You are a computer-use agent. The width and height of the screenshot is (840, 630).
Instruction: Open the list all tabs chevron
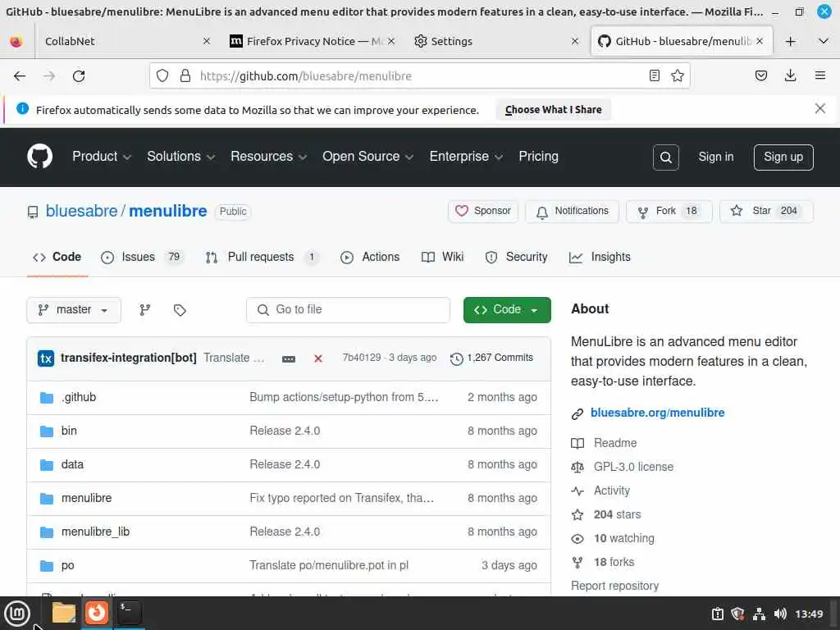[x=824, y=41]
